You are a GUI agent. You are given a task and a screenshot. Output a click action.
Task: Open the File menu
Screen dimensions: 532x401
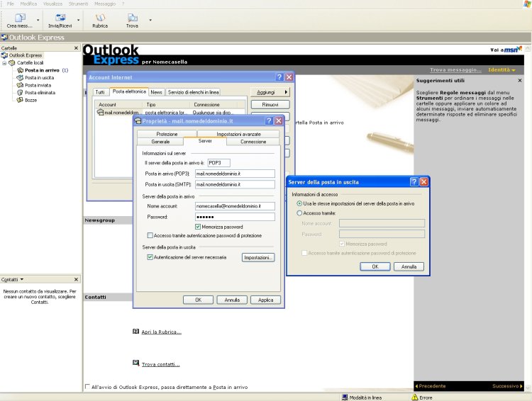click(x=11, y=4)
